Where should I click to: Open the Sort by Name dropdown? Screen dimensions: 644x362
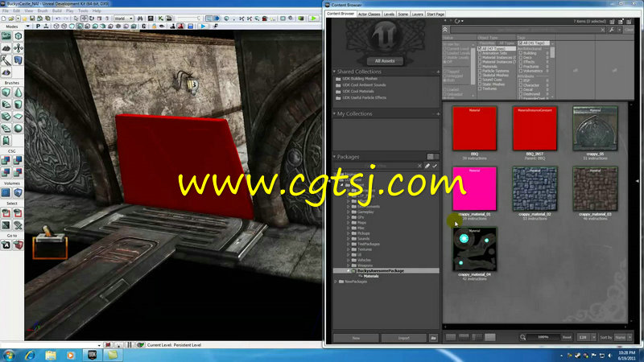(623, 337)
